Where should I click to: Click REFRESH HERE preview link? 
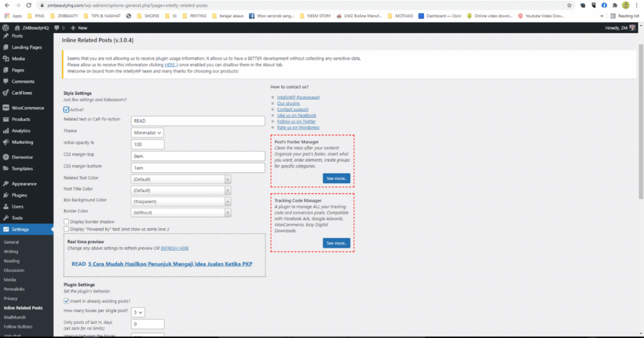(x=175, y=248)
